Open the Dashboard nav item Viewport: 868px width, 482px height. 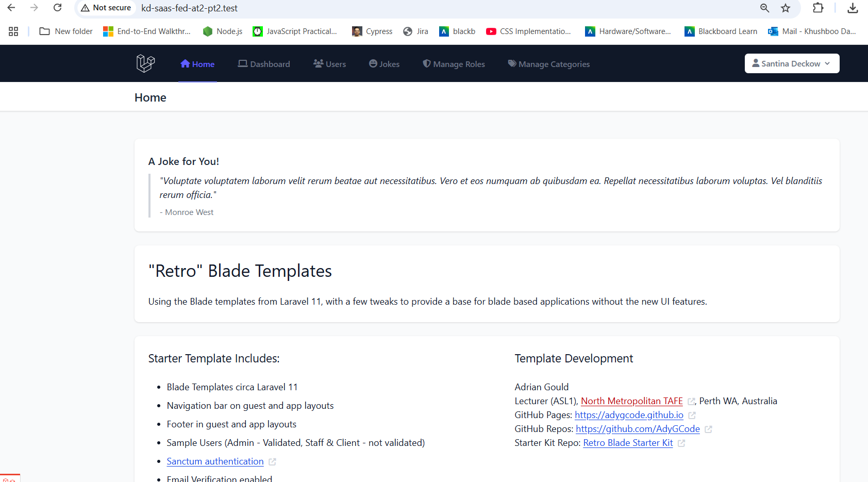click(x=264, y=64)
